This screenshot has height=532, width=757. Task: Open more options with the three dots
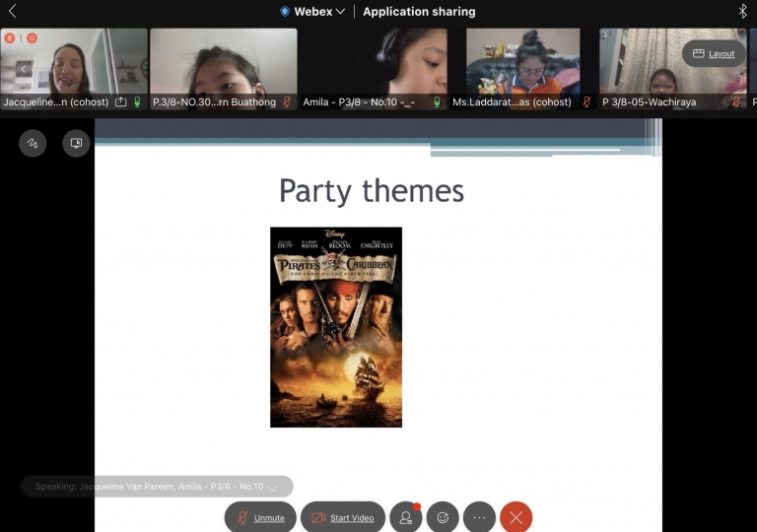pos(479,517)
